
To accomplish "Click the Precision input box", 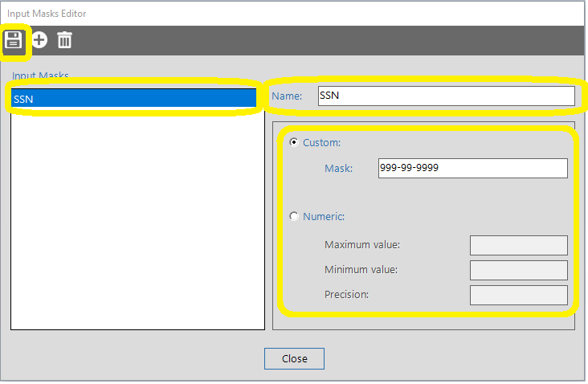I will pyautogui.click(x=518, y=295).
